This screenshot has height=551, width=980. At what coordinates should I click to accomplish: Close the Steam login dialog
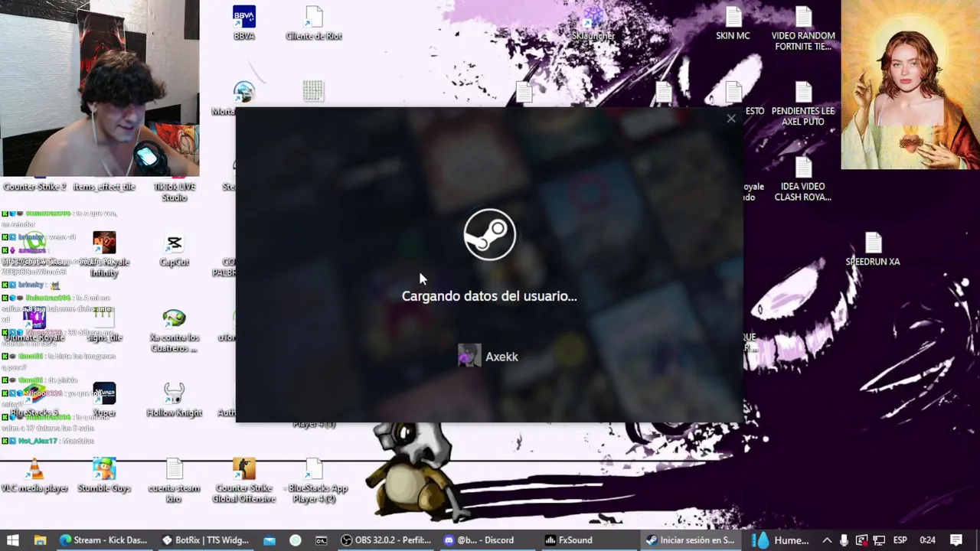(731, 119)
